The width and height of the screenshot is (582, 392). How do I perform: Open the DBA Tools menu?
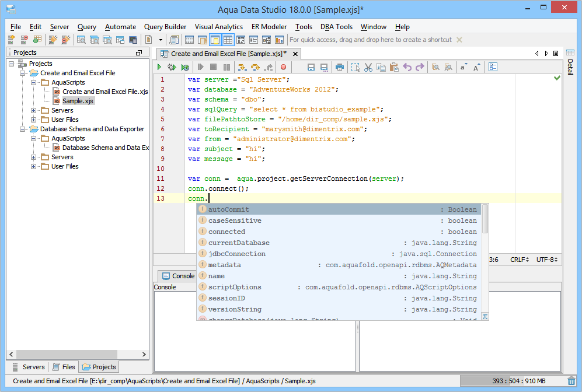(336, 27)
